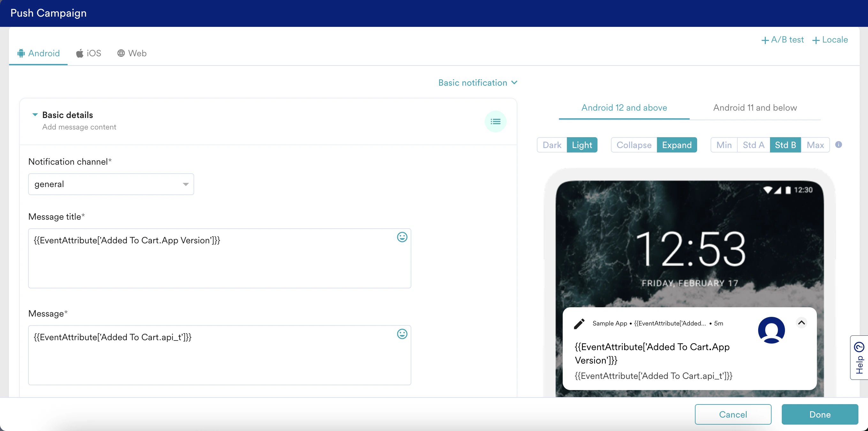Screen dimensions: 868x431
Task: Click the collapse chevron on notification preview
Action: (801, 323)
